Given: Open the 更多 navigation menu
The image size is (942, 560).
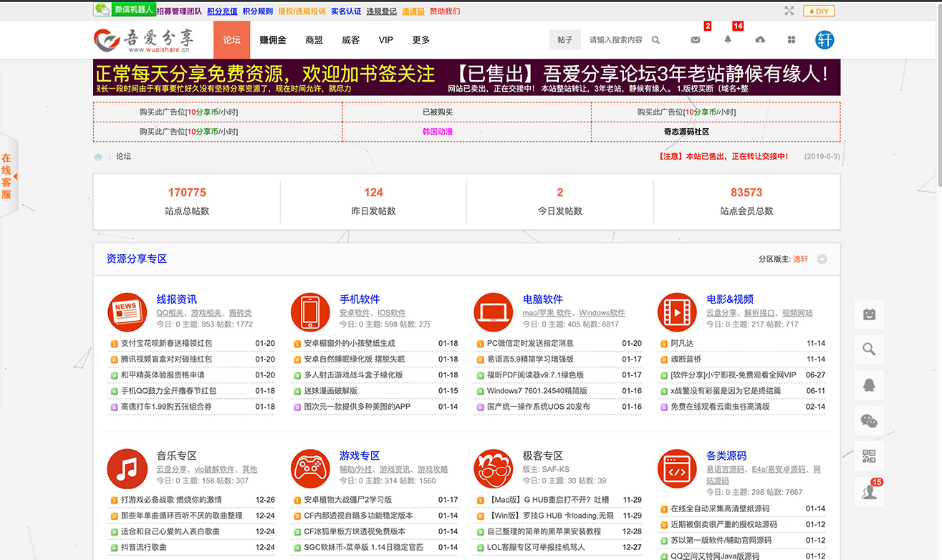Looking at the screenshot, I should pos(421,40).
